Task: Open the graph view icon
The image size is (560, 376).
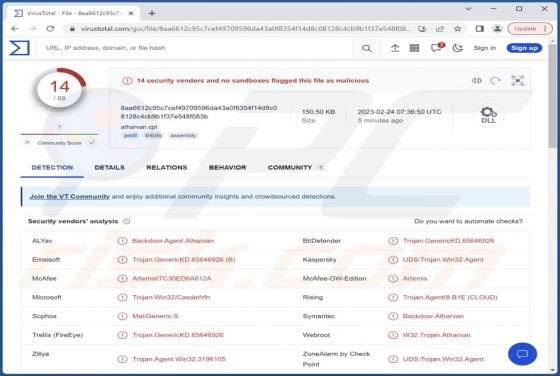Action: tap(518, 81)
